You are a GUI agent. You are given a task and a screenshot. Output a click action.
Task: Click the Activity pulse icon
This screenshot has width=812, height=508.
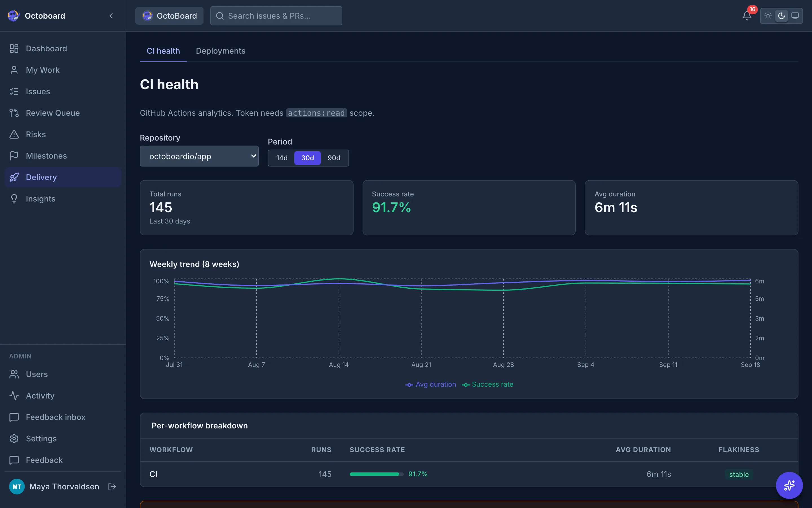14,396
